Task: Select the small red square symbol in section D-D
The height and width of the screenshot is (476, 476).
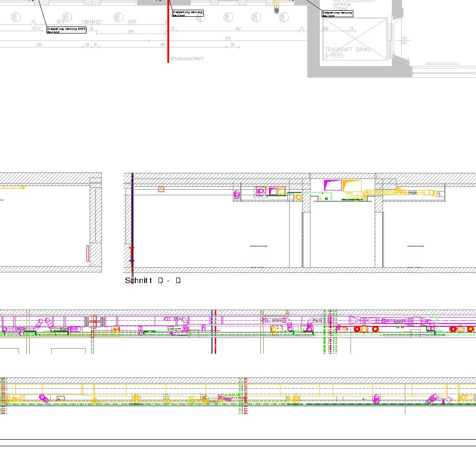Action: point(161,189)
